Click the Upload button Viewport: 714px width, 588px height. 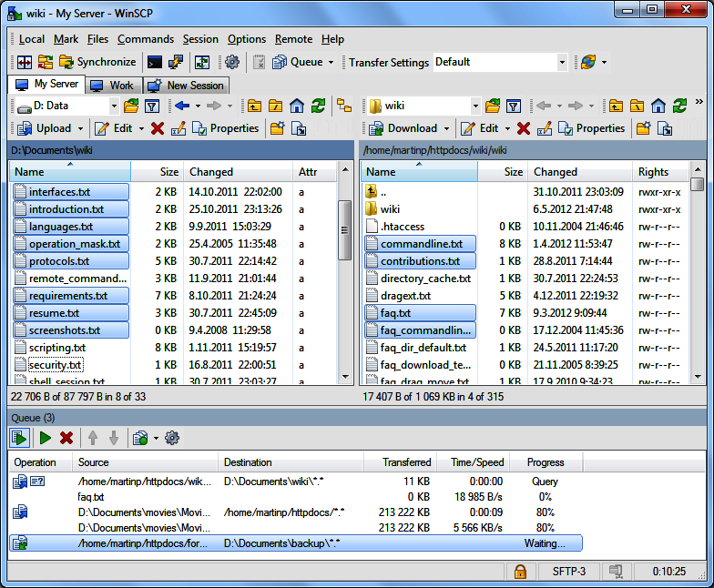tap(44, 129)
